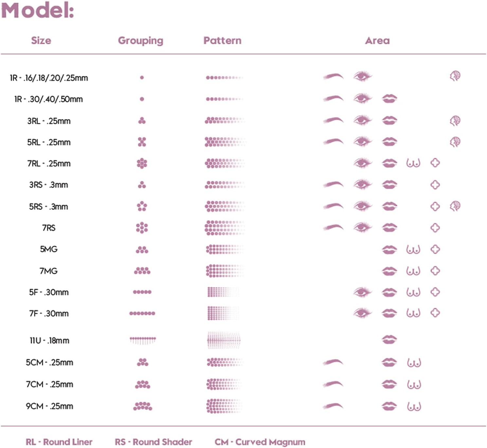
Task: Click the breast icon in the 7CM row
Action: [x=414, y=385]
